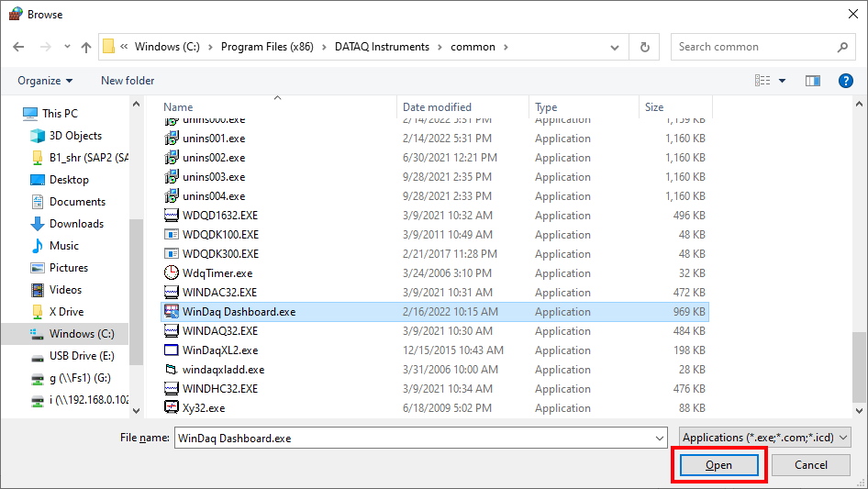
Task: Select Downloads in sidebar
Action: coord(67,224)
